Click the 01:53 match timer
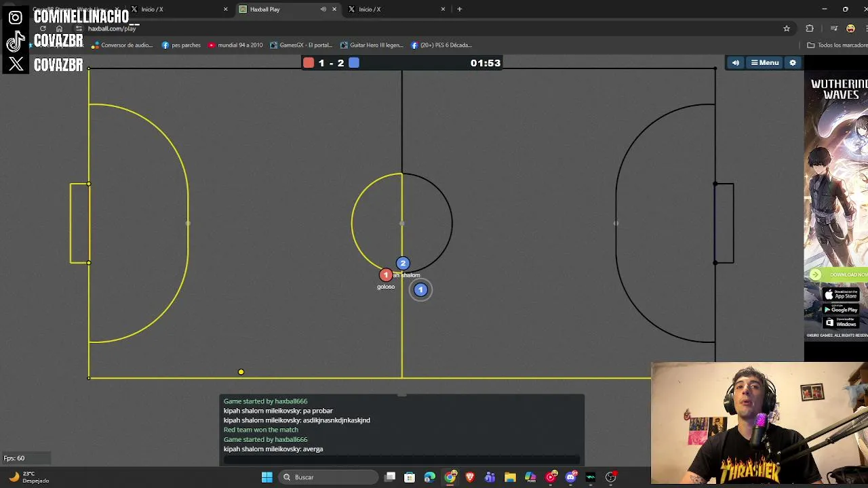This screenshot has width=868, height=488. pyautogui.click(x=486, y=63)
